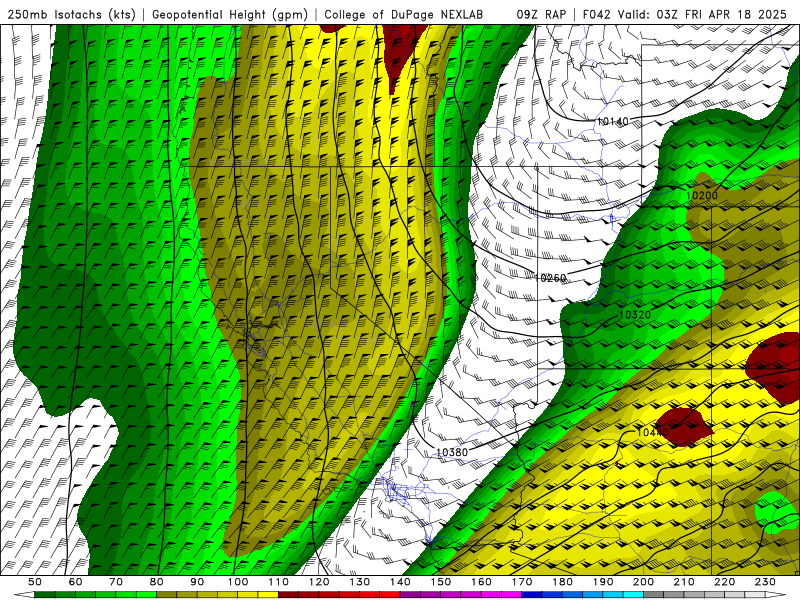Click the 90 value on the color scale

197,582
